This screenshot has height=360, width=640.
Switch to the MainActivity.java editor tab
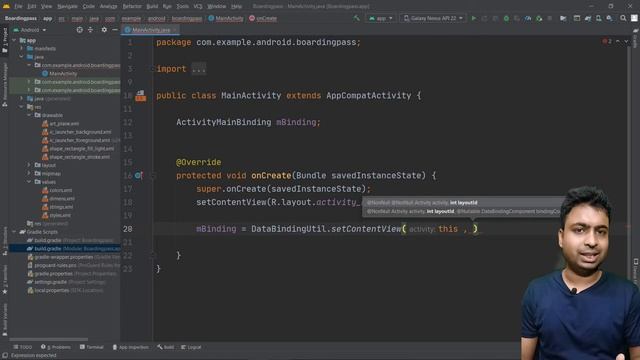[151, 30]
